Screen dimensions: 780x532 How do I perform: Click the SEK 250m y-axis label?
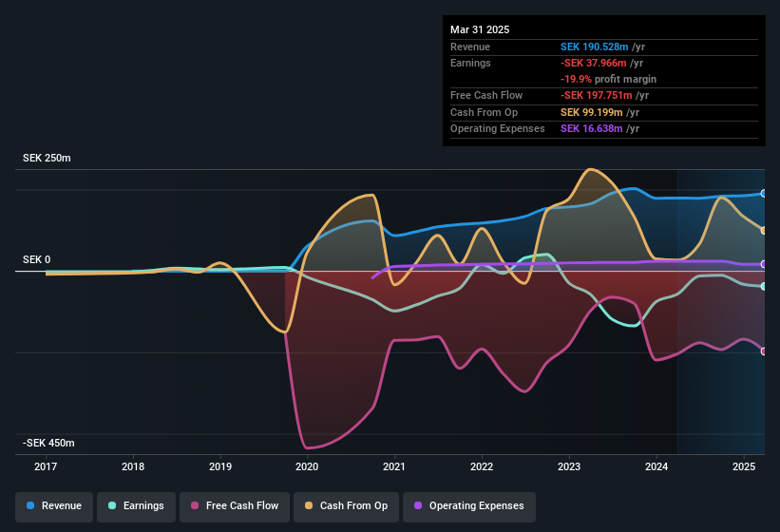point(47,158)
